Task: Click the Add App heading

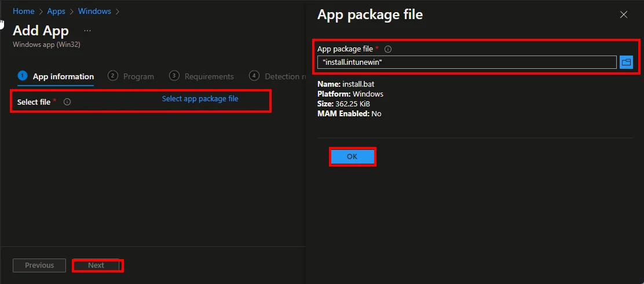Action: [x=41, y=31]
